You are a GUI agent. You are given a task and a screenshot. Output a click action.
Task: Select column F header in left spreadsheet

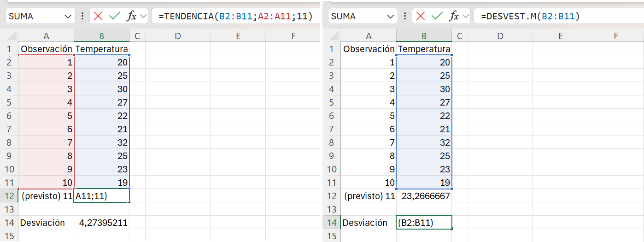coord(293,36)
